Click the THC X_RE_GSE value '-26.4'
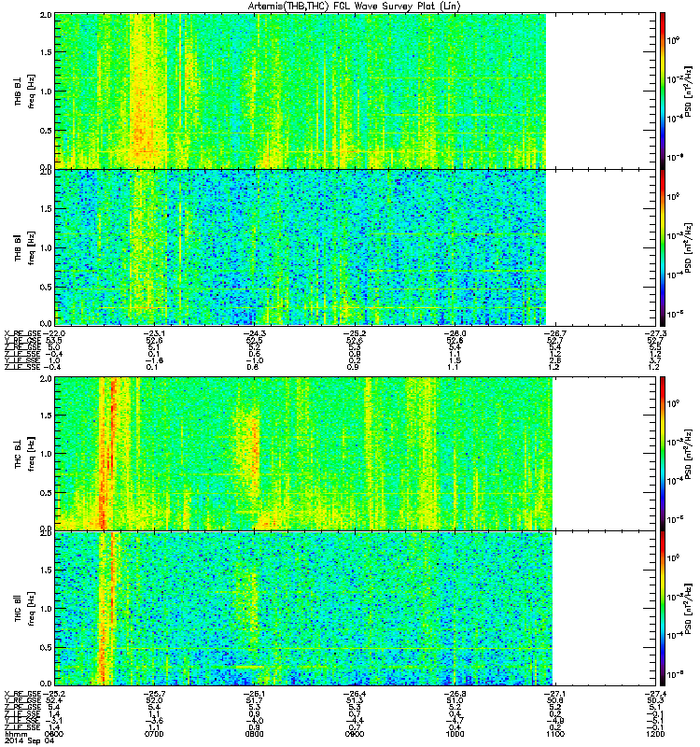 [355, 694]
